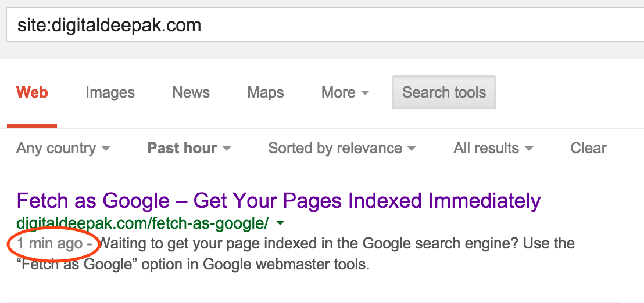Expand the Sorted by relevance dropdown

point(342,148)
